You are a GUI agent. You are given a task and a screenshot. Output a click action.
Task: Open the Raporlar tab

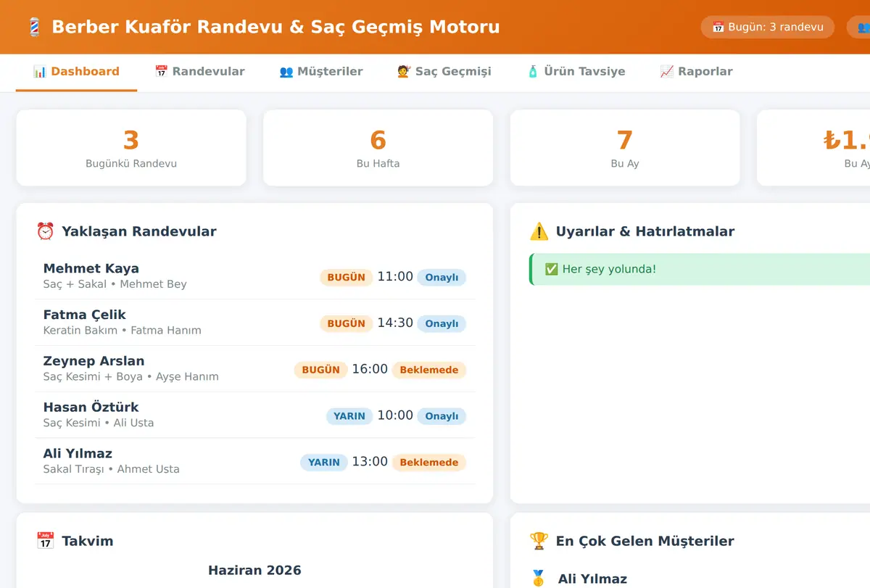click(x=696, y=71)
